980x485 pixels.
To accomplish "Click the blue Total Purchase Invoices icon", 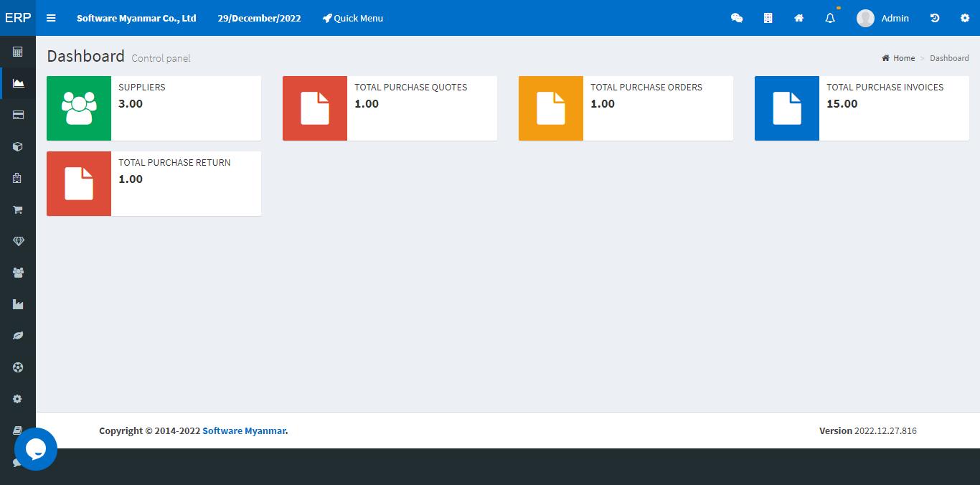I will point(787,108).
